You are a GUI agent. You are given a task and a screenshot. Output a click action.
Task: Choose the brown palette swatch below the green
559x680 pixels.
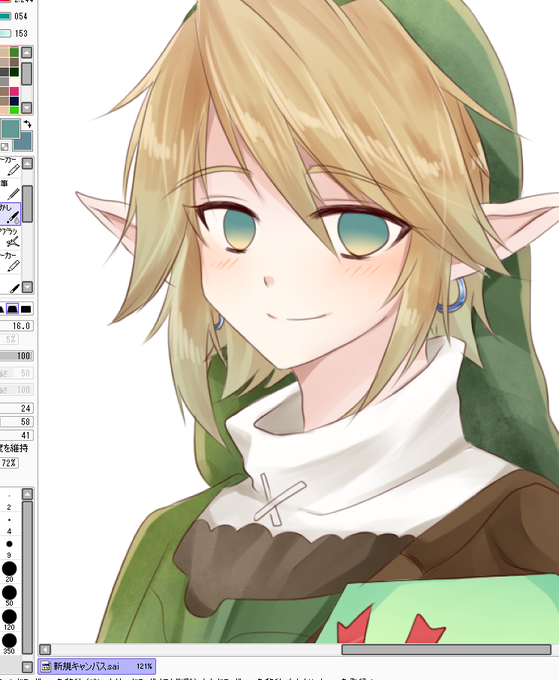coord(14,62)
